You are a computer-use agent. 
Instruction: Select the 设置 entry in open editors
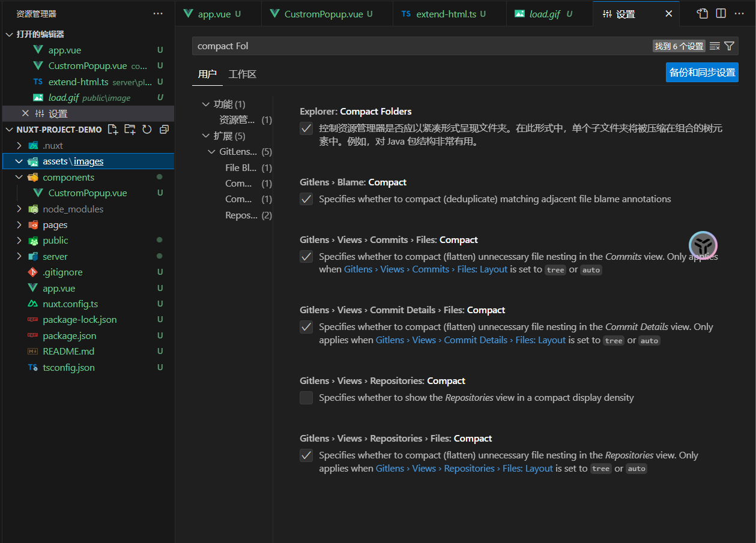tap(88, 113)
